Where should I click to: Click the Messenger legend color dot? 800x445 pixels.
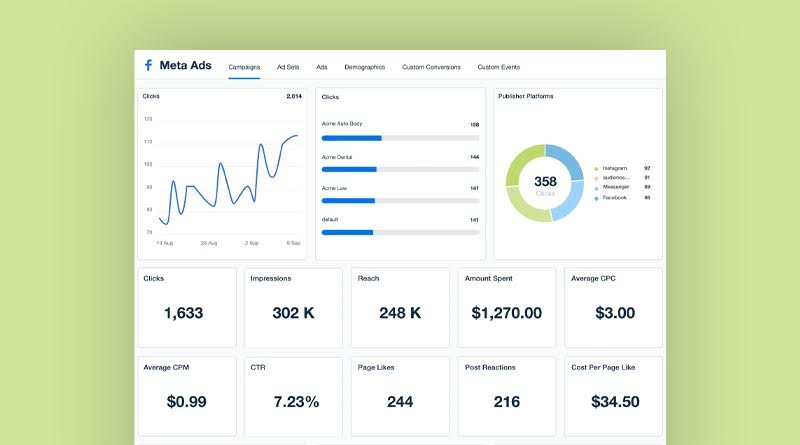(x=596, y=188)
